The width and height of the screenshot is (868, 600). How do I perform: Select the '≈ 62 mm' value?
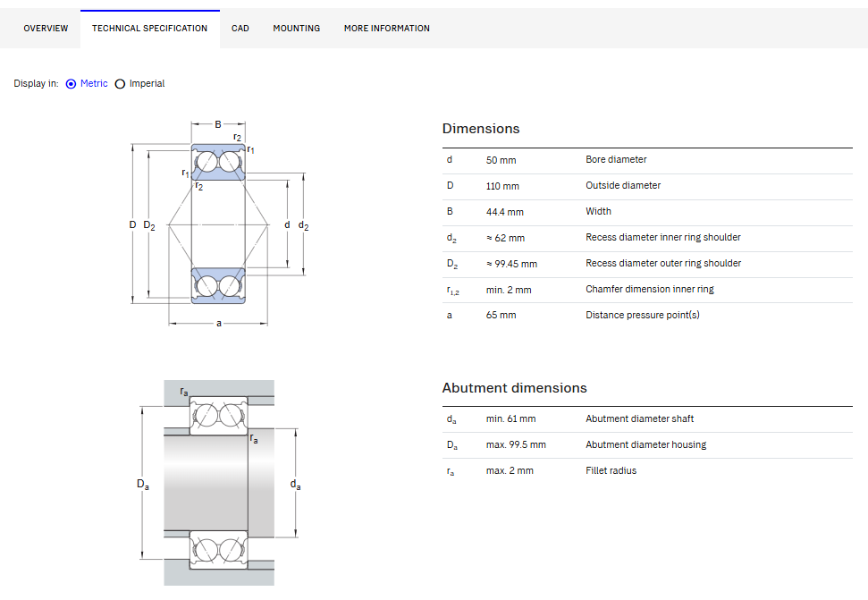(505, 238)
